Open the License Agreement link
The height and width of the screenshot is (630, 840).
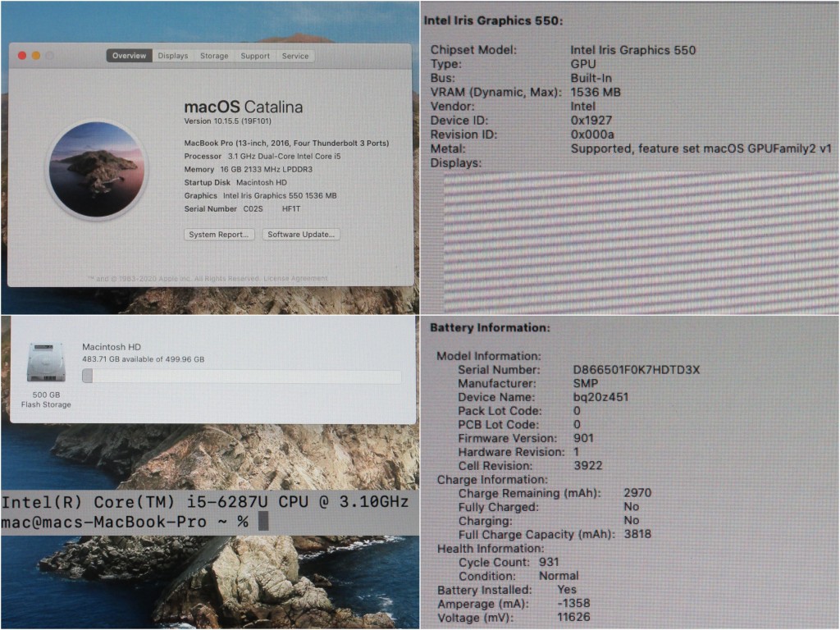295,279
